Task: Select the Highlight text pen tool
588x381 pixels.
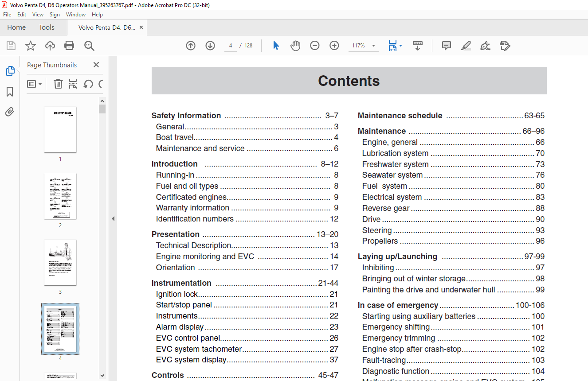Action: point(466,46)
